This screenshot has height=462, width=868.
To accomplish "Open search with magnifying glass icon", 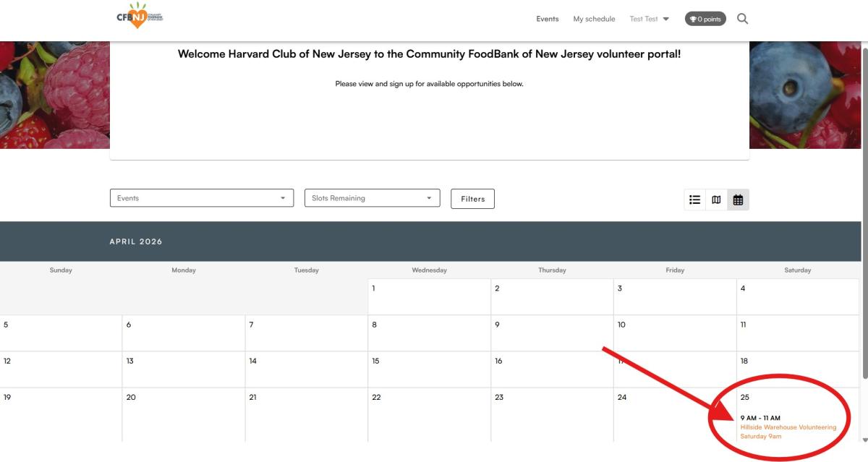I will click(742, 19).
